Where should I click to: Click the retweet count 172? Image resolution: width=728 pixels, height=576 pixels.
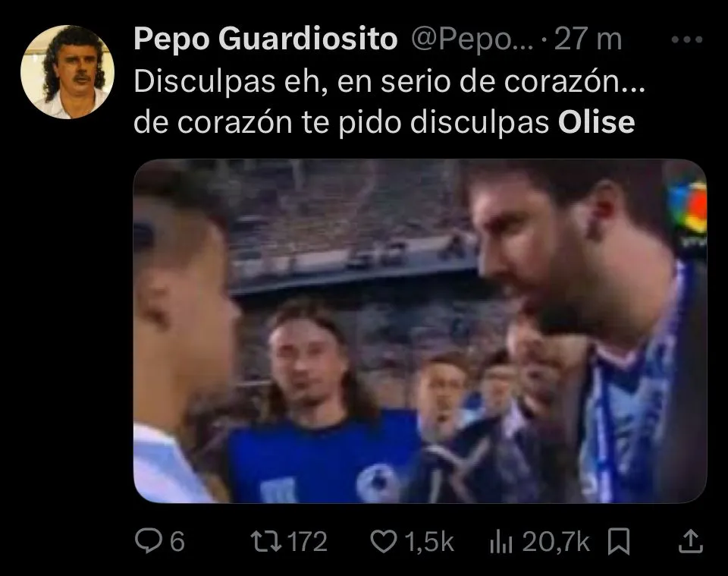click(307, 542)
